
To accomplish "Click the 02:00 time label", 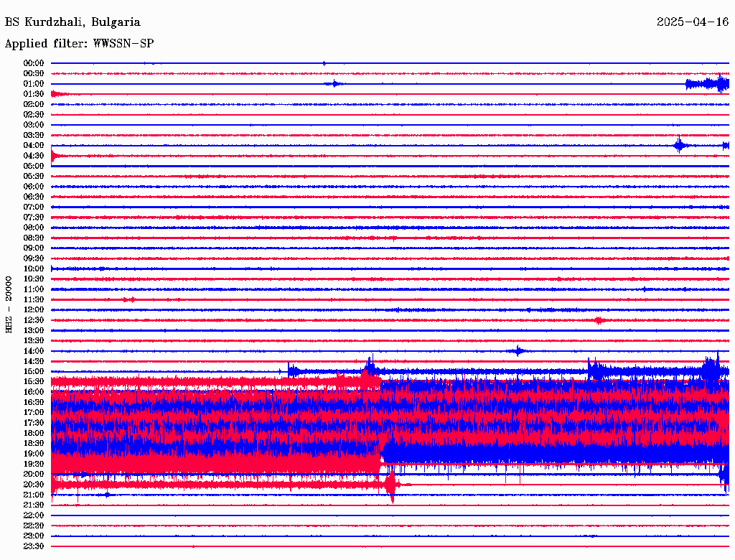I will click(34, 104).
